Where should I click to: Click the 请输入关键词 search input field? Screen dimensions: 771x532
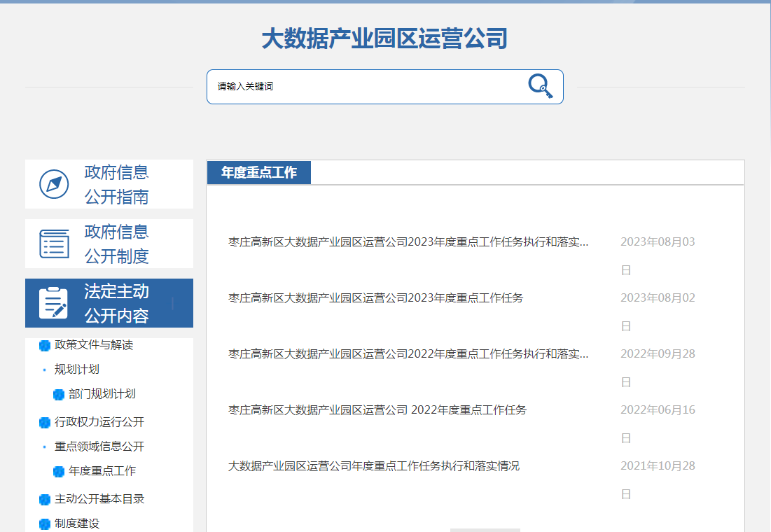(364, 87)
